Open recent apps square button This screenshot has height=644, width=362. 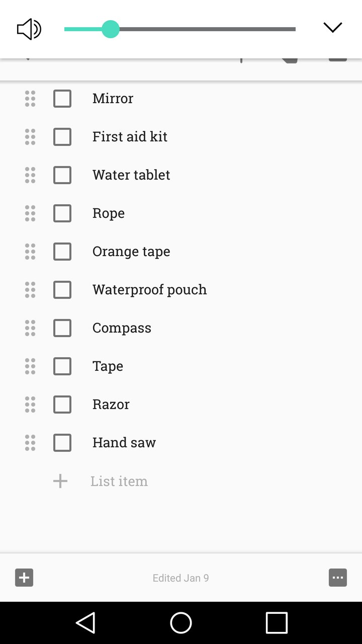point(277,623)
